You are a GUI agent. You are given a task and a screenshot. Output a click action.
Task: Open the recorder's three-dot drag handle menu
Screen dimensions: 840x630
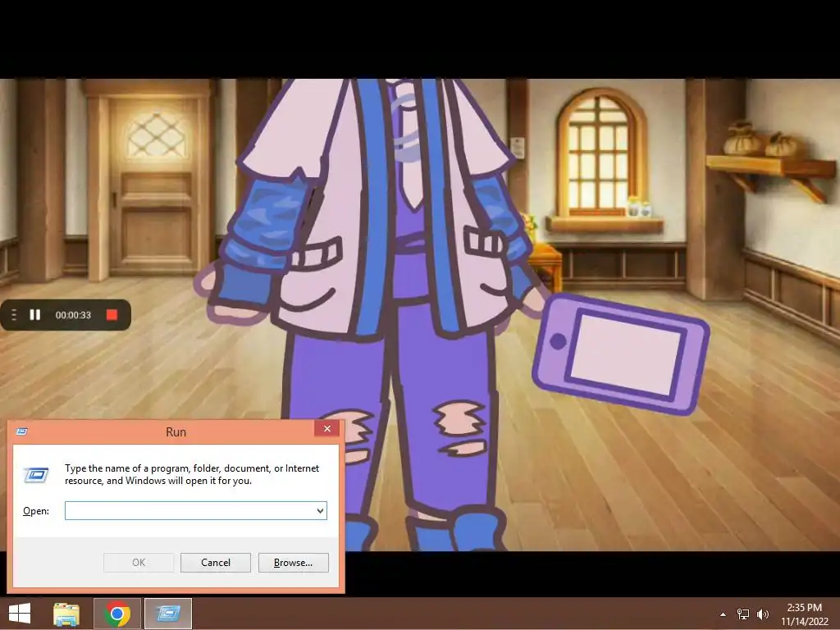(13, 315)
